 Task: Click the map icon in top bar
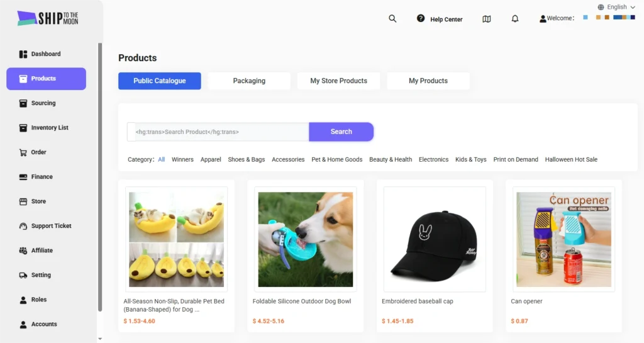[486, 19]
